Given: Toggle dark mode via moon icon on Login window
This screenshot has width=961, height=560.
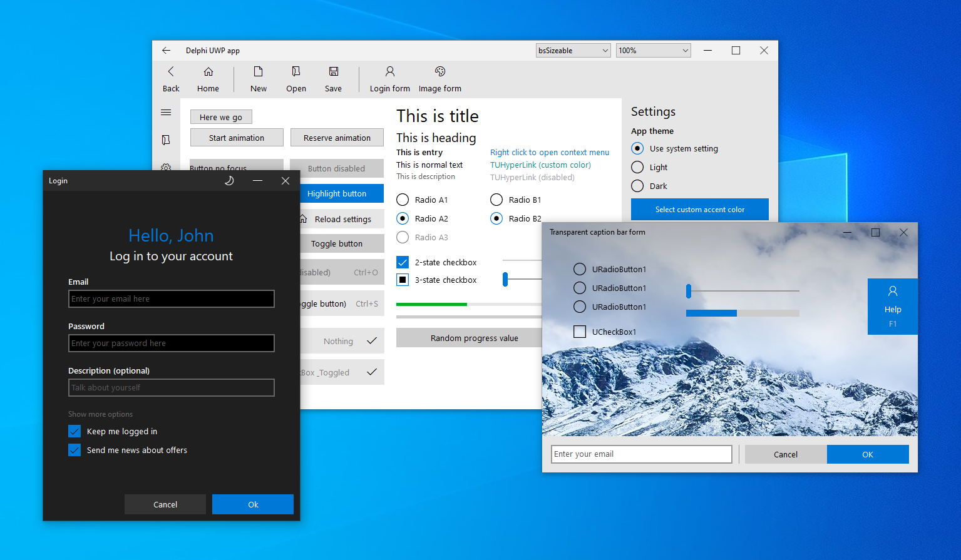Looking at the screenshot, I should 229,181.
